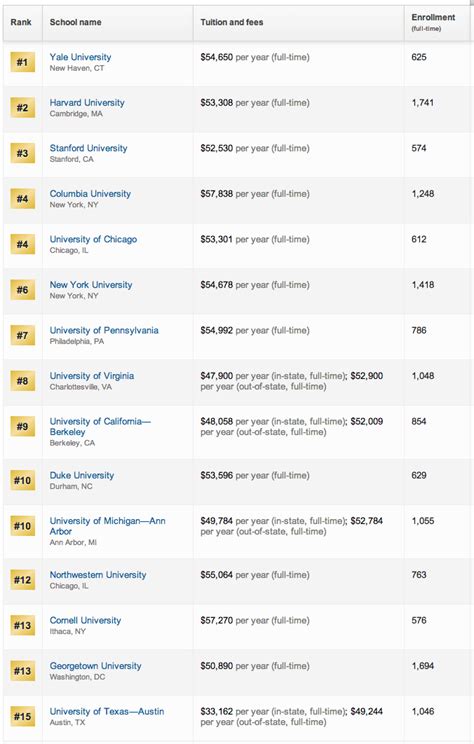This screenshot has height=744, width=474.
Task: Open the Stanford University link
Action: point(88,148)
